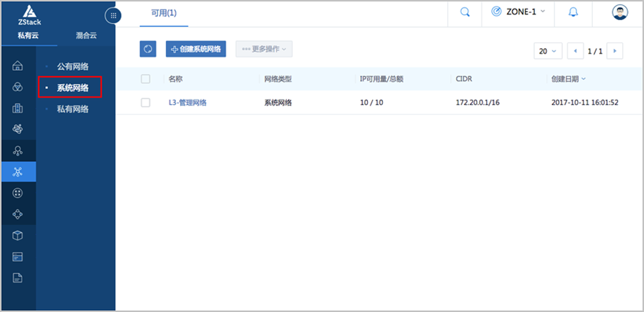
Task: Open the search magnifier in top bar
Action: click(465, 12)
